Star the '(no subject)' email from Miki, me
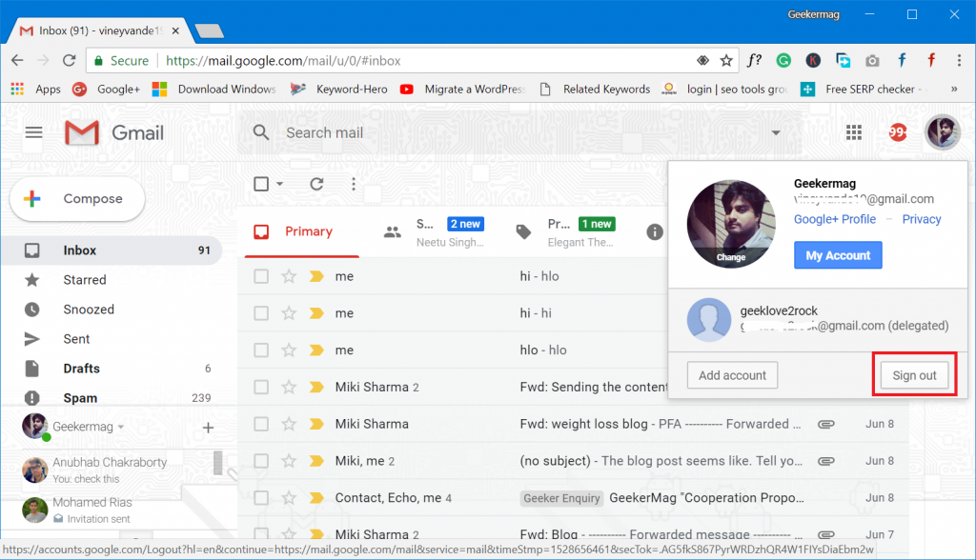 [x=289, y=461]
